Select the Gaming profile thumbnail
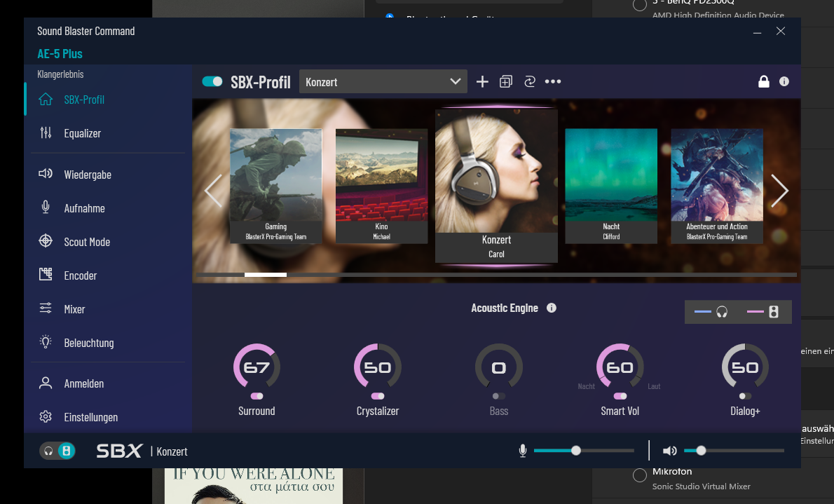Image resolution: width=834 pixels, height=504 pixels. point(275,186)
